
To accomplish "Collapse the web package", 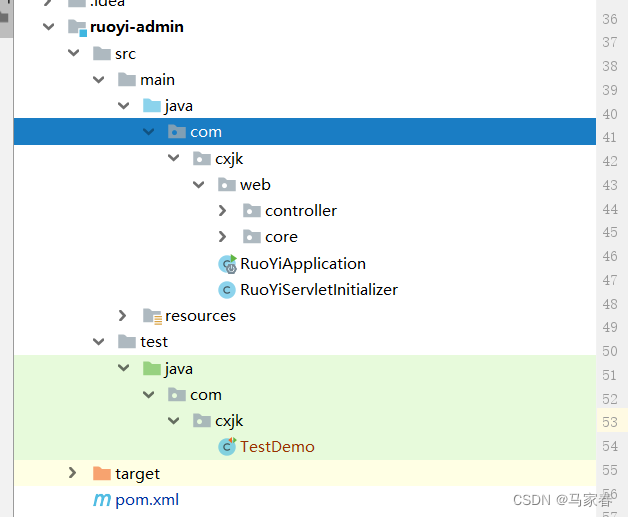I will point(199,185).
